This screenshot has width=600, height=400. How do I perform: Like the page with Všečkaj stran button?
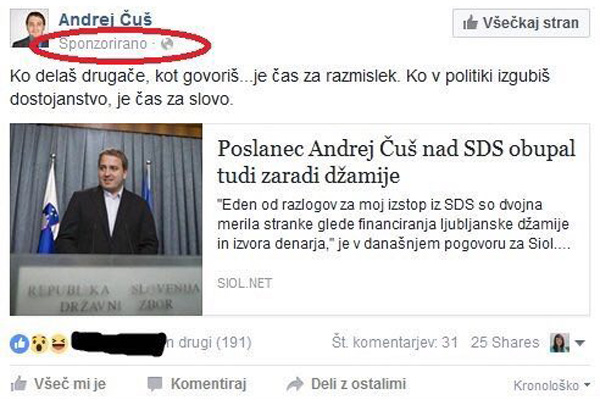521,23
